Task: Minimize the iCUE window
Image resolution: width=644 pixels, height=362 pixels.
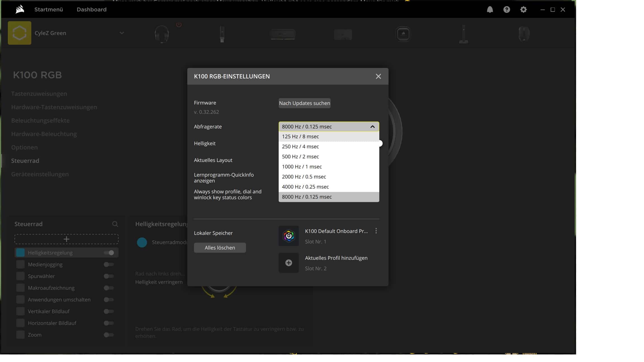Action: [543, 9]
